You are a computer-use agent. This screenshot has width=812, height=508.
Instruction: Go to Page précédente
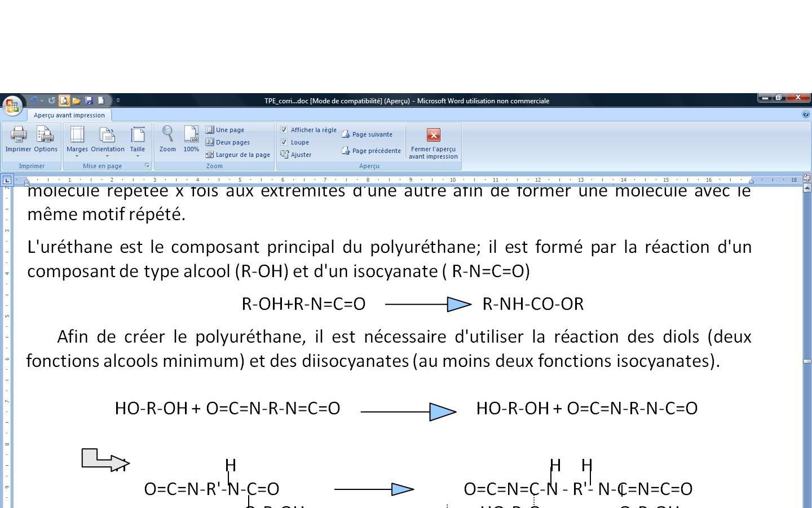371,151
